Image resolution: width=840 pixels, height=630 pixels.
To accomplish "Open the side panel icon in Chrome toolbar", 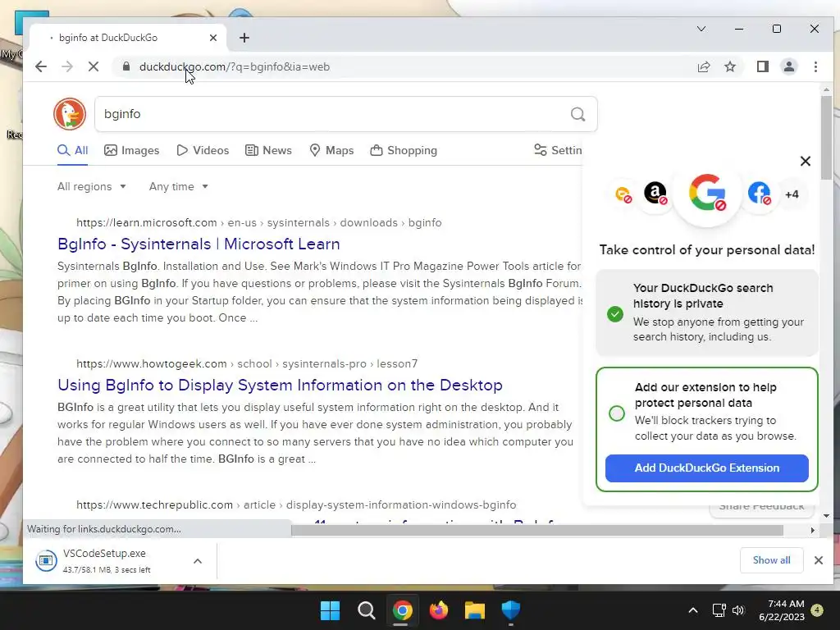I will [x=762, y=66].
